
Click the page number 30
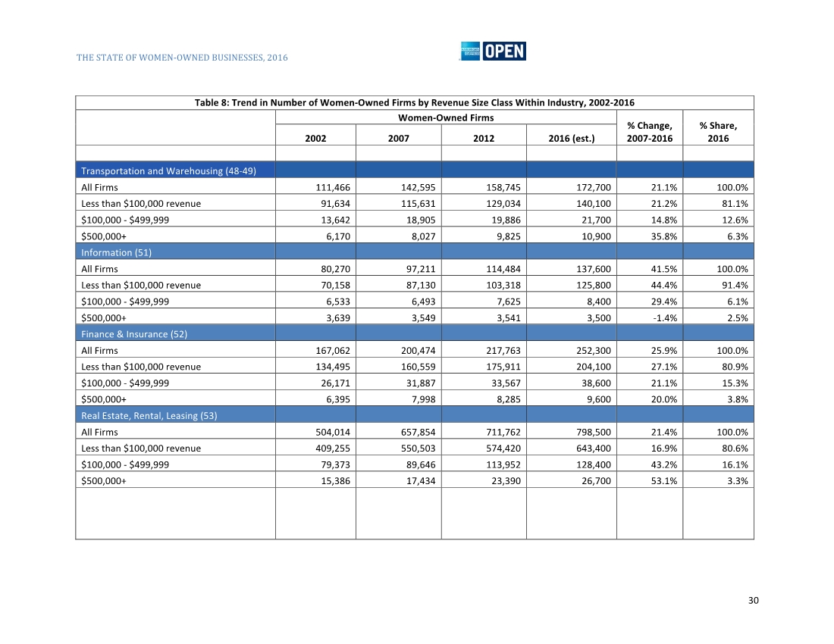pyautogui.click(x=753, y=601)
